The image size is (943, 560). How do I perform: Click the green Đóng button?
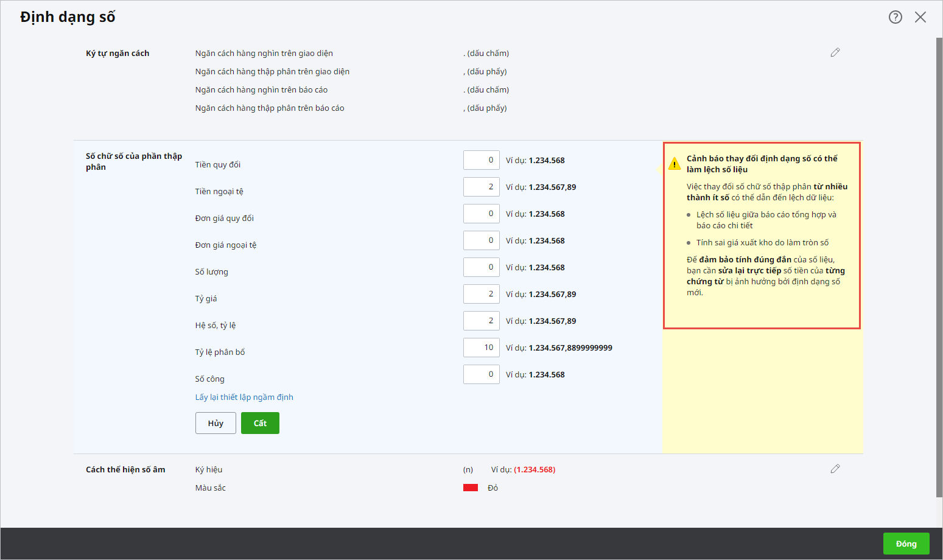tap(906, 544)
